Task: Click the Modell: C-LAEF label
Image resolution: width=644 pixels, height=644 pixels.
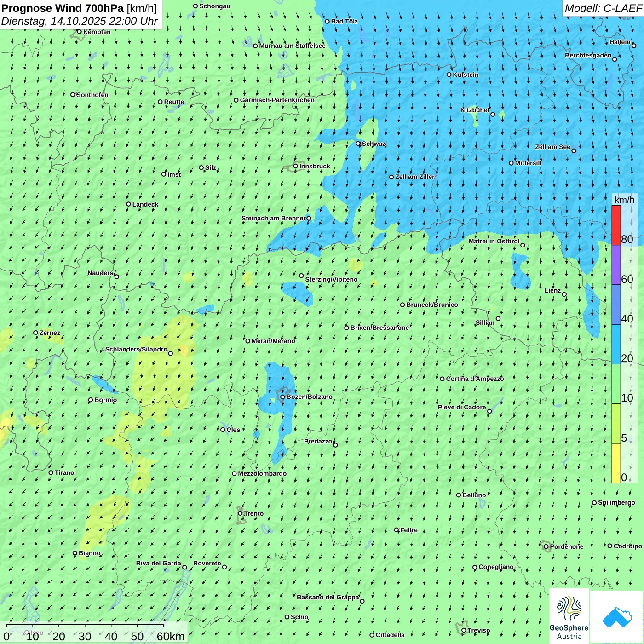Action: pos(603,8)
